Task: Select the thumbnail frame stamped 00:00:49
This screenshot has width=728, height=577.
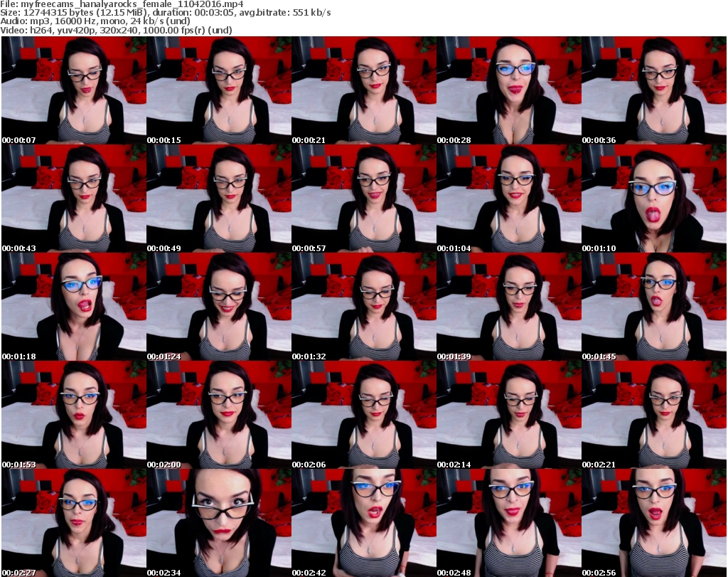Action: (219, 198)
